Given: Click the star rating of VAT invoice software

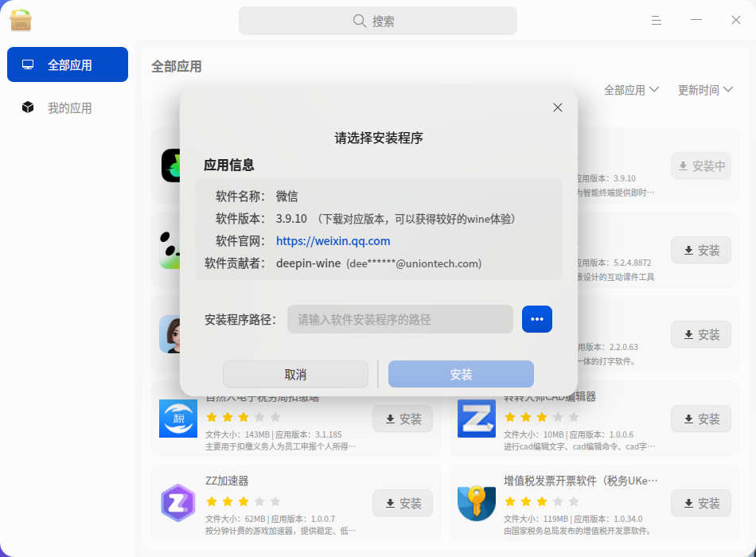Looking at the screenshot, I should point(541,501).
